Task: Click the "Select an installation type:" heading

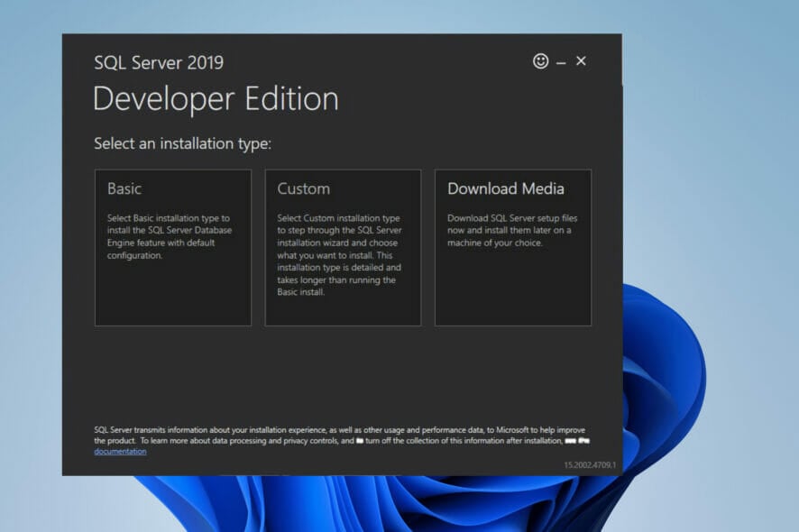Action: tap(182, 143)
